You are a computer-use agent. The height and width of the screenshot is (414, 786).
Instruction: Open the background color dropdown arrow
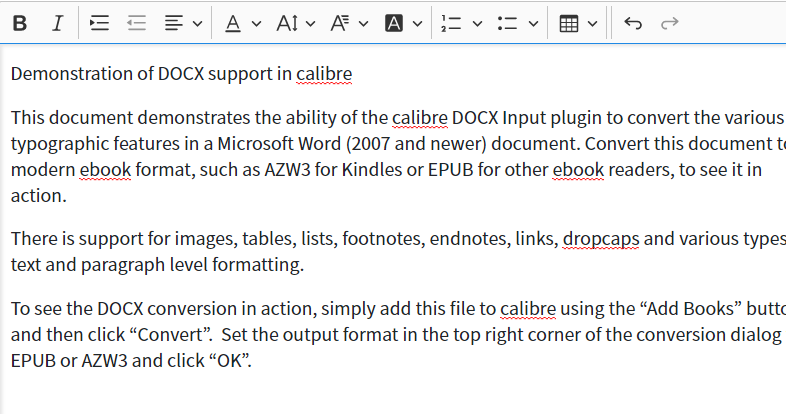418,24
